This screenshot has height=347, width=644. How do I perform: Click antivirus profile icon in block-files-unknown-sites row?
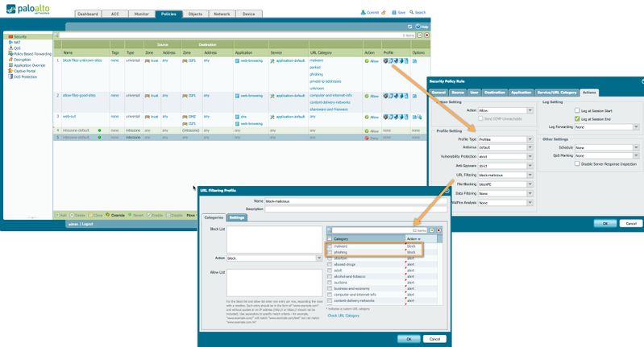[x=385, y=60]
